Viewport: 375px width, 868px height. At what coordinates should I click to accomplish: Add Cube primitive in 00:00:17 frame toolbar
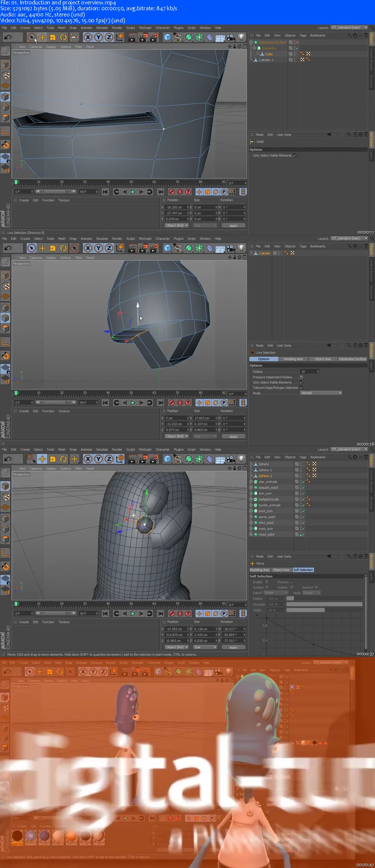pos(167,37)
